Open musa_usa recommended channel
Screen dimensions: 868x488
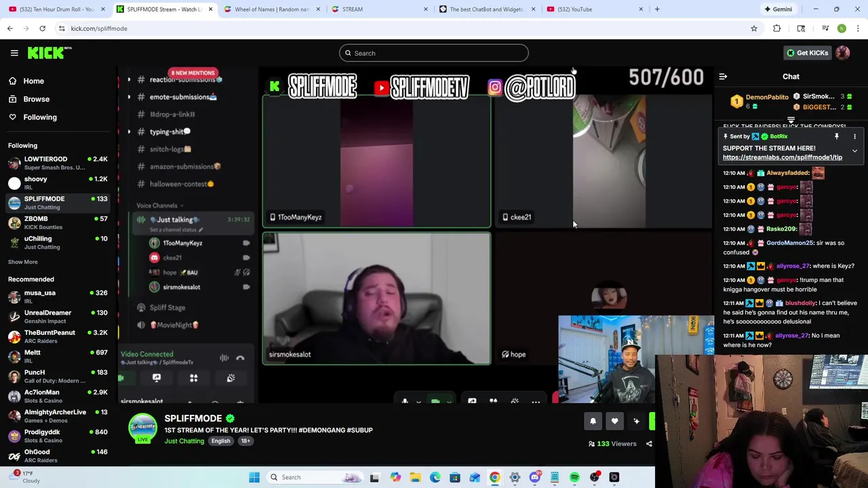point(58,297)
